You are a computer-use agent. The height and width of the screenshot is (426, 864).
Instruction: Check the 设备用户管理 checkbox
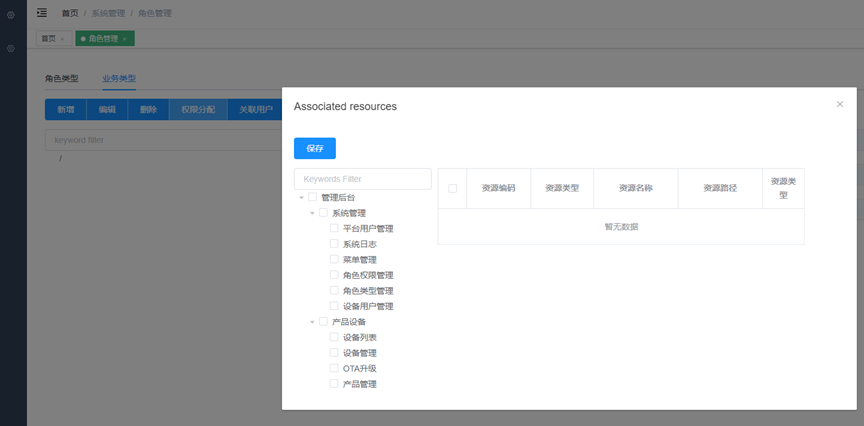click(334, 306)
